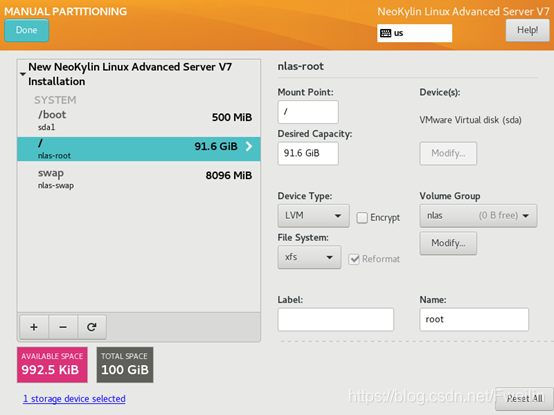Add a new mount point with plus button
Viewport: 554px width, 415px height.
point(34,327)
